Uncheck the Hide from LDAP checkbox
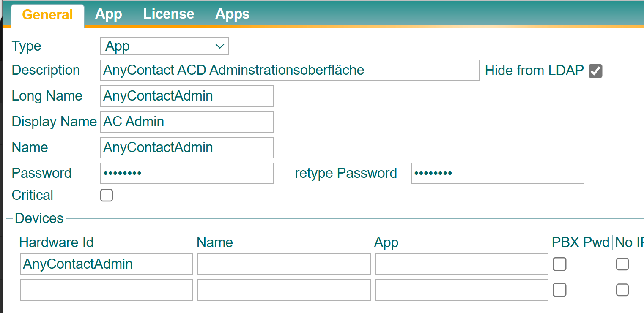This screenshot has height=313, width=644. pyautogui.click(x=595, y=71)
